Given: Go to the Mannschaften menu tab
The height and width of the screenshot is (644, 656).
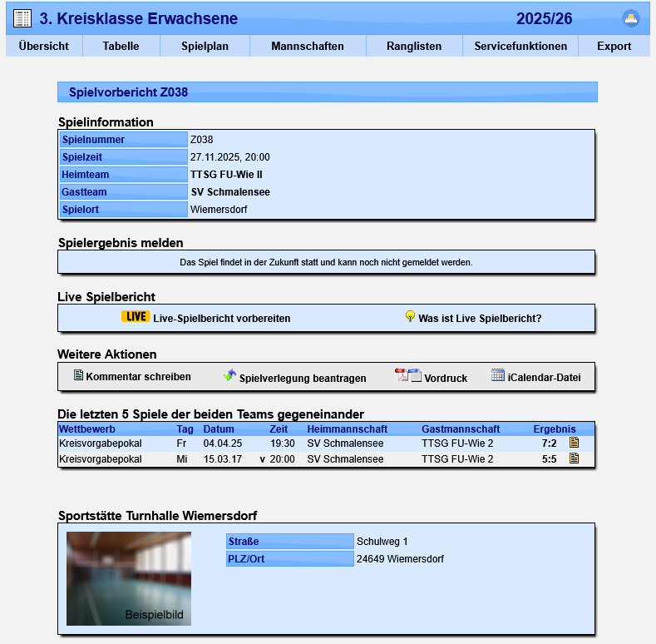Looking at the screenshot, I should pos(307,47).
